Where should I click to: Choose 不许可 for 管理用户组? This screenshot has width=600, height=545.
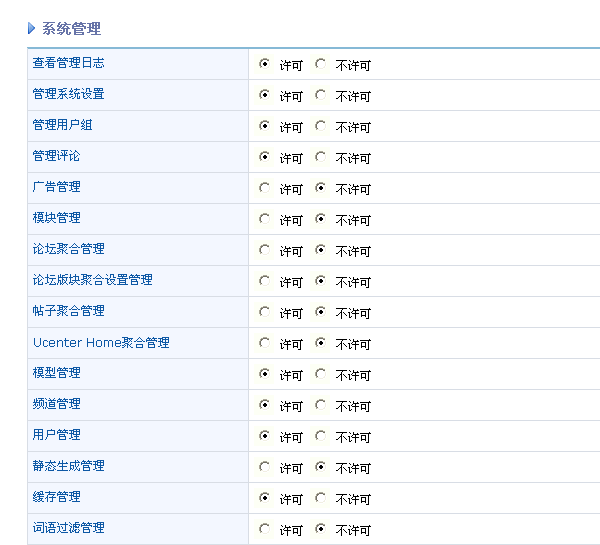[320, 126]
